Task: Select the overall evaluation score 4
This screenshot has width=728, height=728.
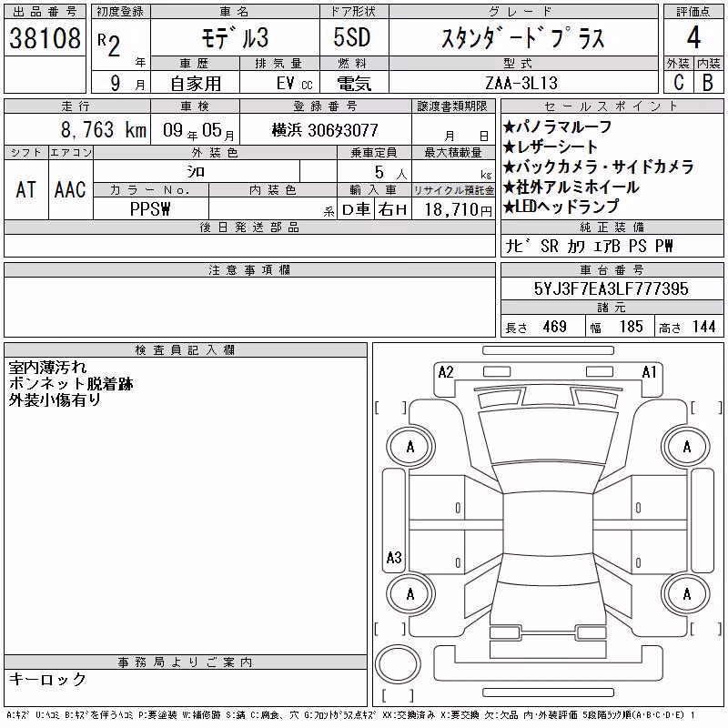Action: [x=693, y=37]
